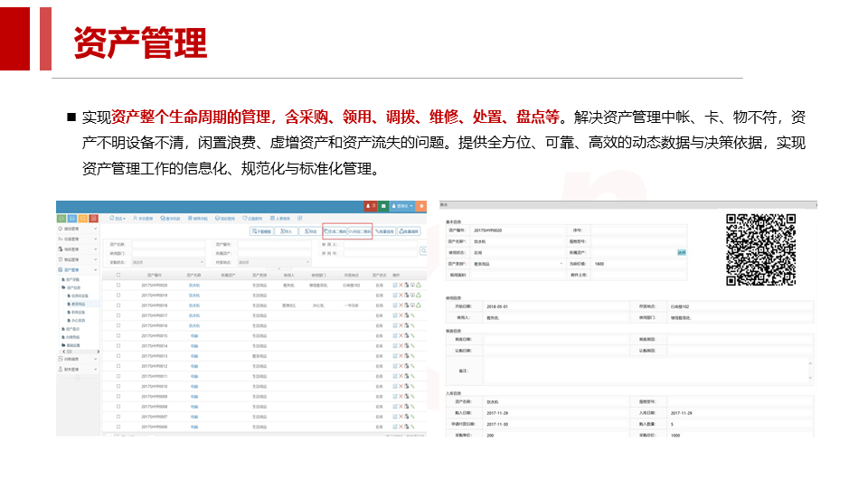Tick the checkbox for asset 2017SHYP0009

[118, 396]
